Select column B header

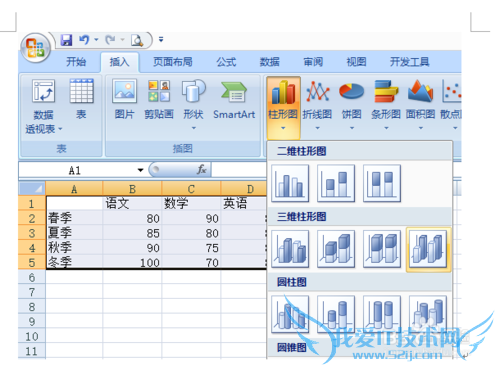point(132,189)
